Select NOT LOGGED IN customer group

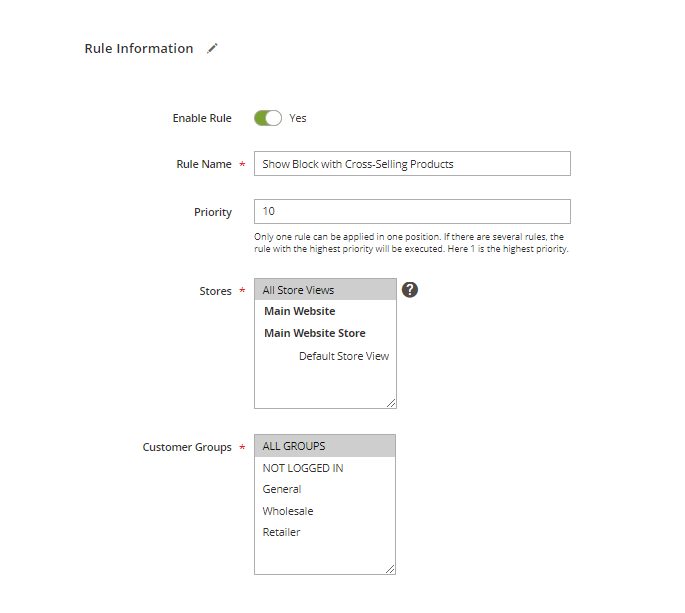303,468
